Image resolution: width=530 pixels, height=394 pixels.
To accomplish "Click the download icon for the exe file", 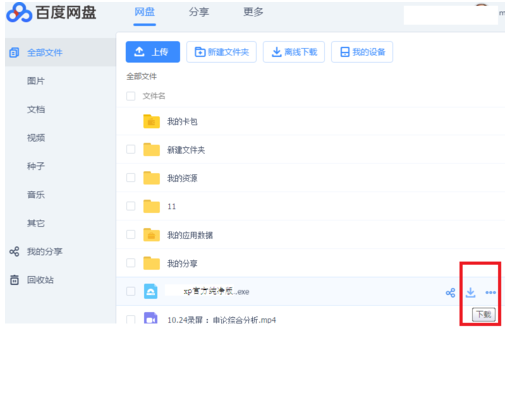I will tap(470, 292).
